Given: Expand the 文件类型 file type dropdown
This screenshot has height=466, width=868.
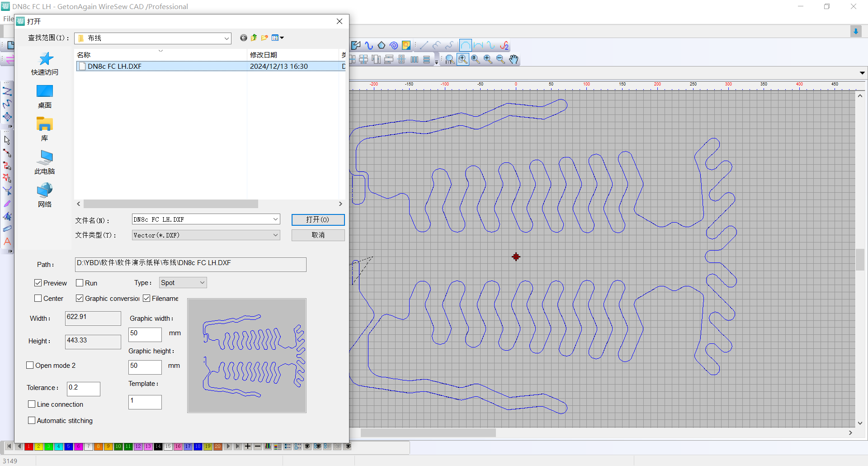Looking at the screenshot, I should pos(275,235).
